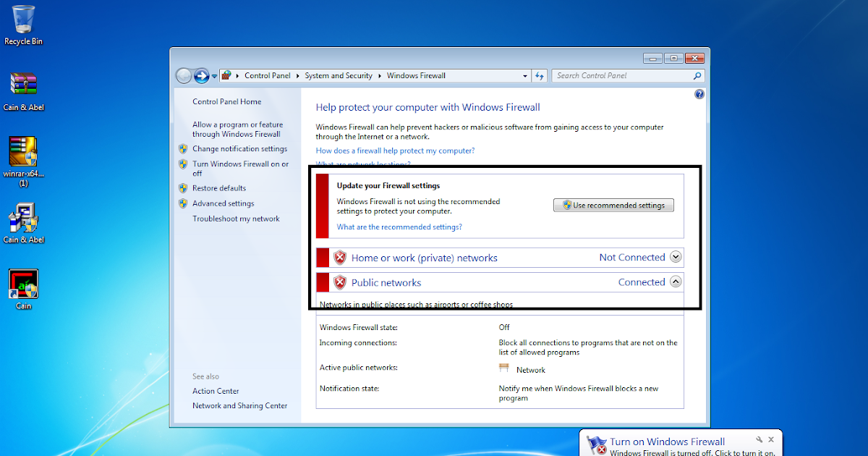Click Restore defaults link
This screenshot has width=868, height=456.
[x=219, y=188]
